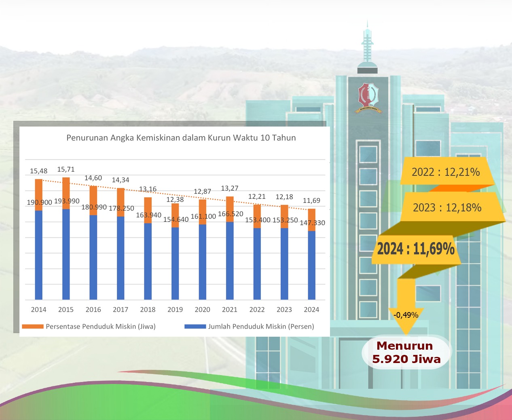This screenshot has height=420, width=512.
Task: Select the blue Jumlah Penduduk Miskin legend swatch
Action: [195, 326]
